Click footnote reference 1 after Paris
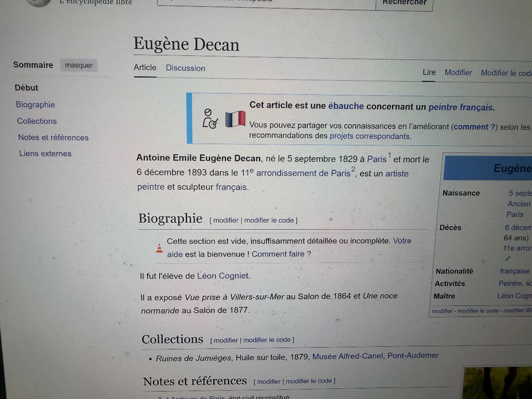The image size is (532, 399). 390,155
